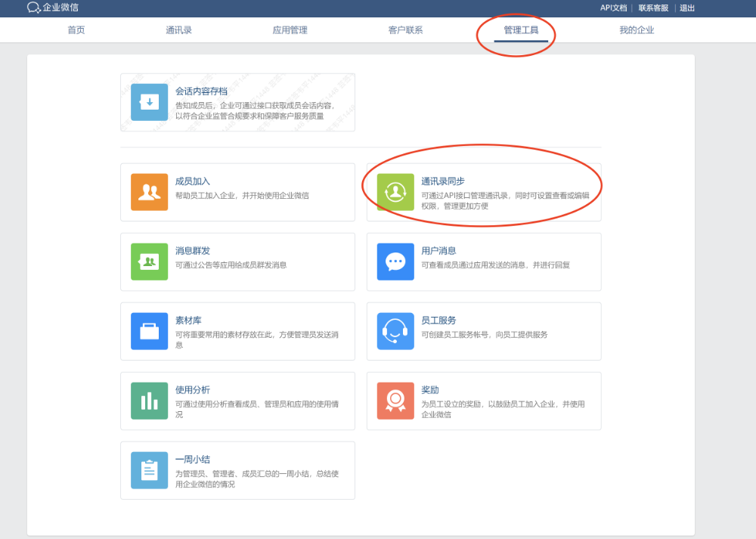This screenshot has height=539, width=756.
Task: Click the 一周小结 clipboard icon
Action: (x=149, y=470)
